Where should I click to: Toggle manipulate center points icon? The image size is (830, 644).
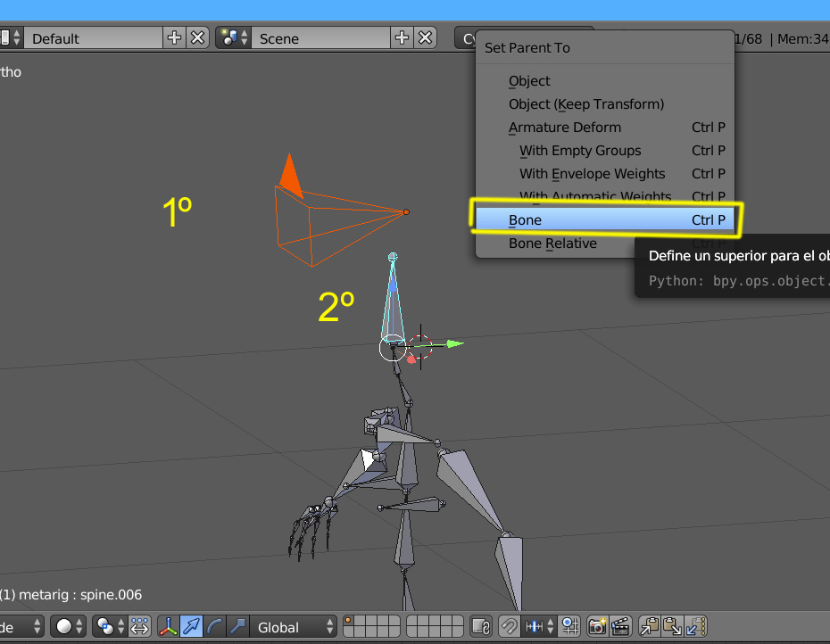(x=140, y=627)
